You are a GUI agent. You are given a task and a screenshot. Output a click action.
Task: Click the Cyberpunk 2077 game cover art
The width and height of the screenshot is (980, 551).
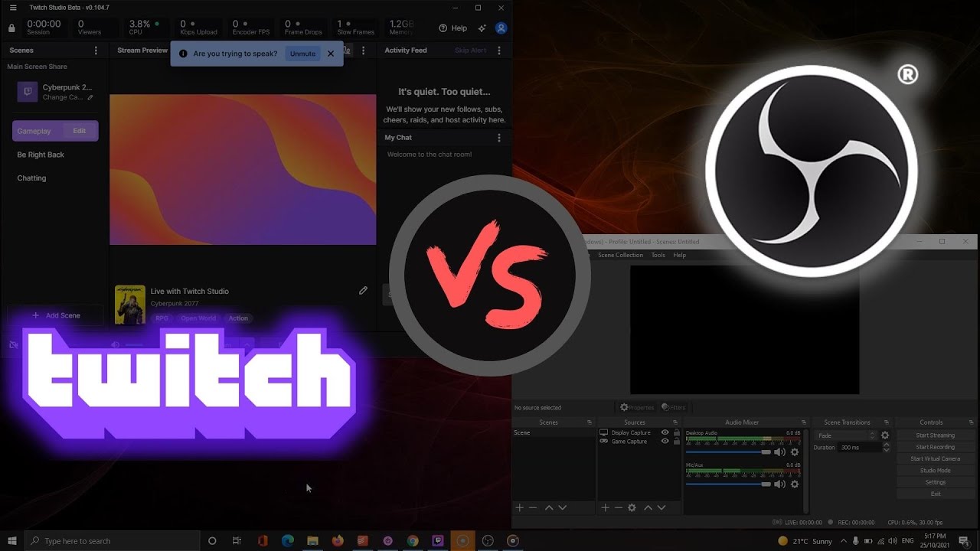tap(130, 305)
